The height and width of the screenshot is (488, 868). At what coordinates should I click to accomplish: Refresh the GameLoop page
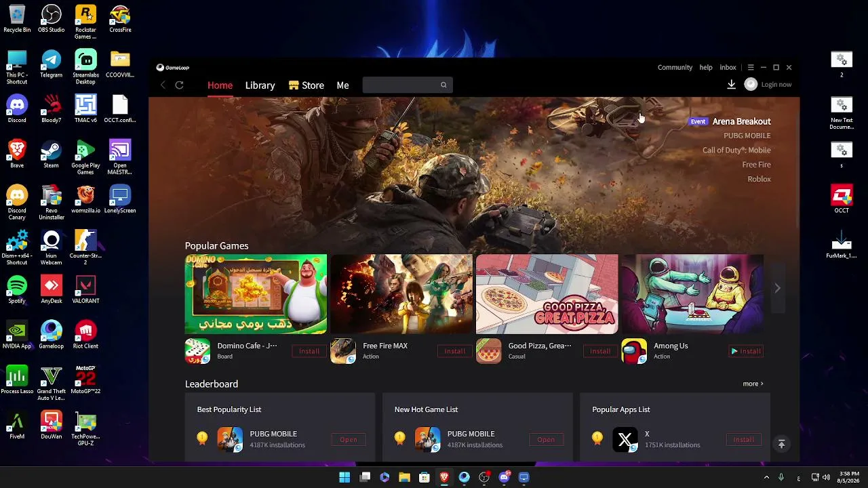(179, 85)
